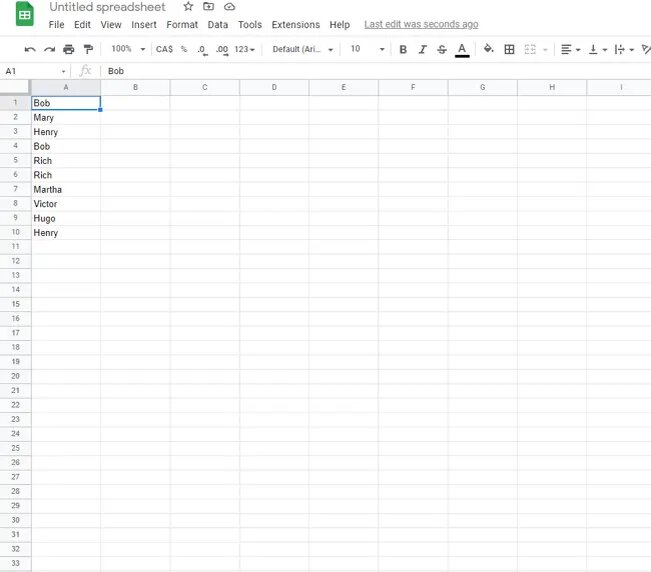This screenshot has width=651, height=572.
Task: Open the text color picker
Action: pyautogui.click(x=462, y=50)
